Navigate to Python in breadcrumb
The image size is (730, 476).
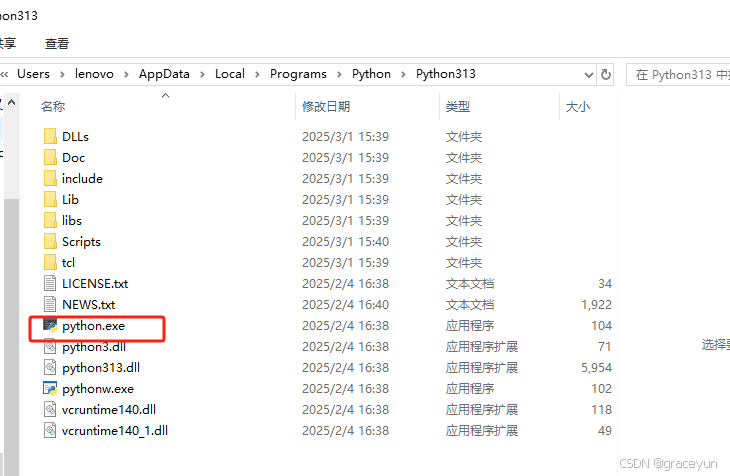pyautogui.click(x=371, y=74)
